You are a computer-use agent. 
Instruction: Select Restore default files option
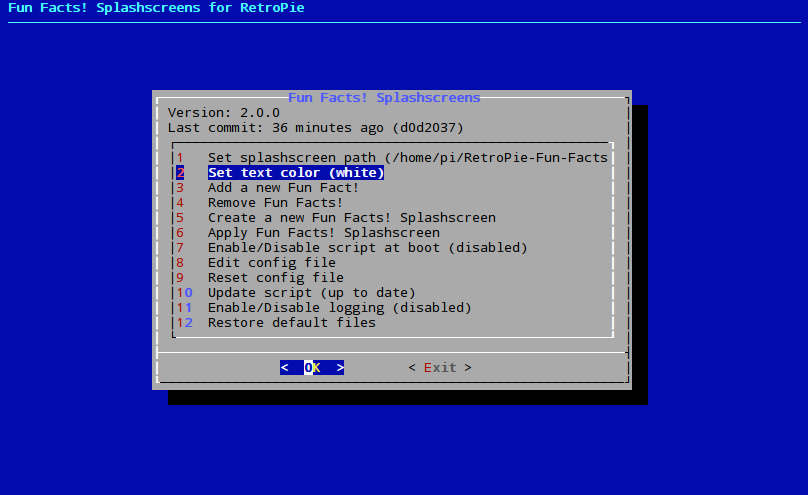[276, 322]
